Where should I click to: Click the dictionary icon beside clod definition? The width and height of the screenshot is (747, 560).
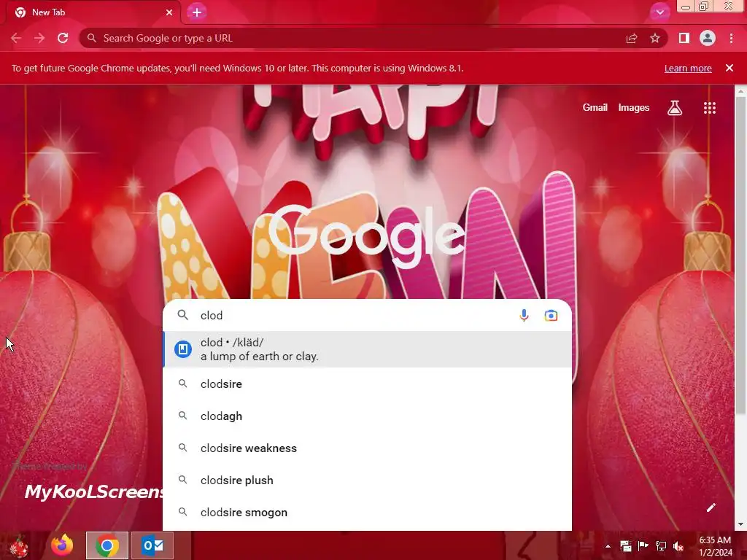(183, 349)
